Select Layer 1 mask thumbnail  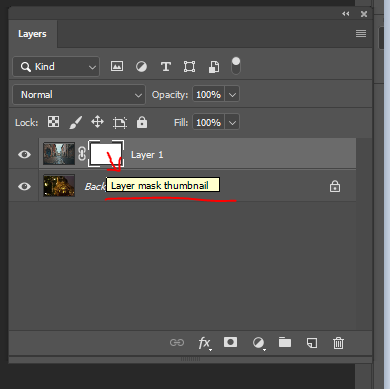tap(106, 154)
